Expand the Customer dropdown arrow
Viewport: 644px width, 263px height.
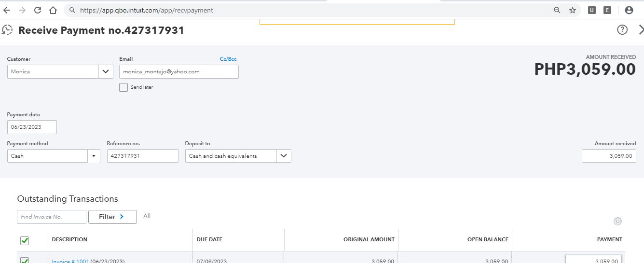point(106,72)
